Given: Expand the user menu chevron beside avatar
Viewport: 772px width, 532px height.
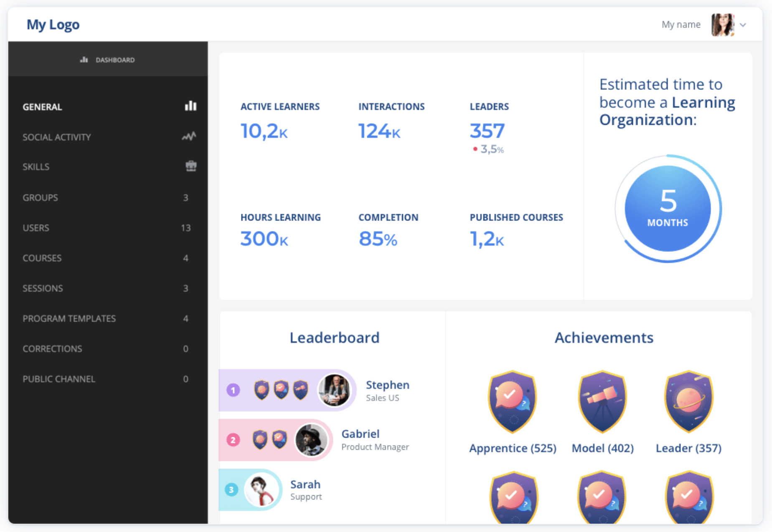Looking at the screenshot, I should click(743, 25).
